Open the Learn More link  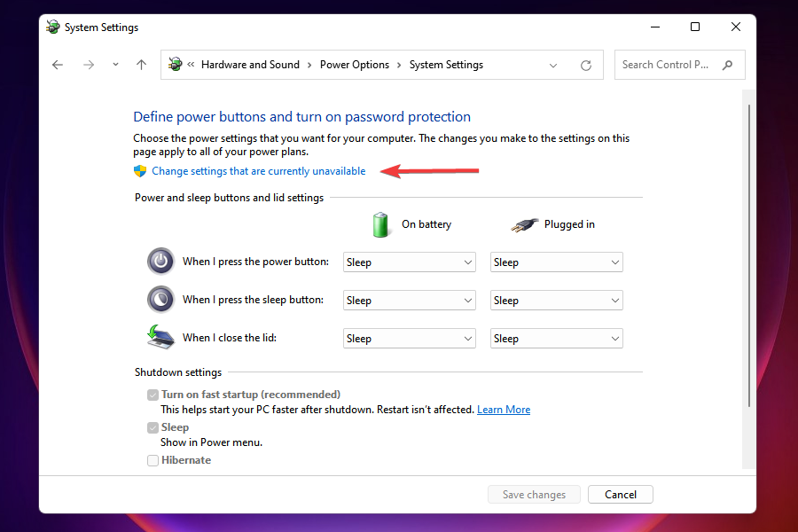(x=504, y=410)
